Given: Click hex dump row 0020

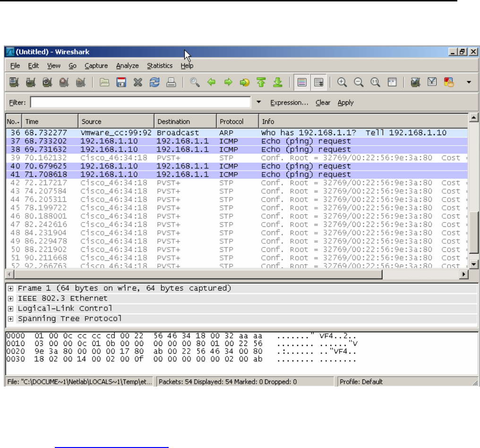Looking at the screenshot, I should point(181,351).
